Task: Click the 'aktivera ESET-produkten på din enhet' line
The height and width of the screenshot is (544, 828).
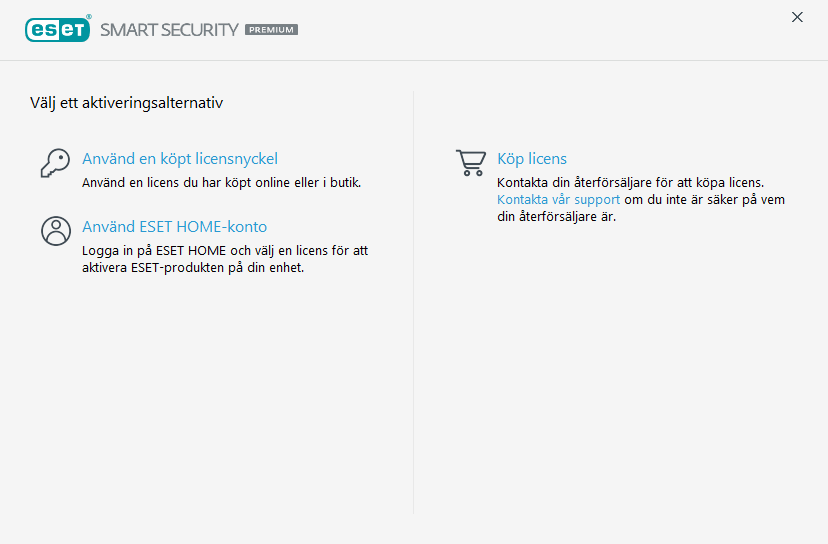Action: [193, 268]
